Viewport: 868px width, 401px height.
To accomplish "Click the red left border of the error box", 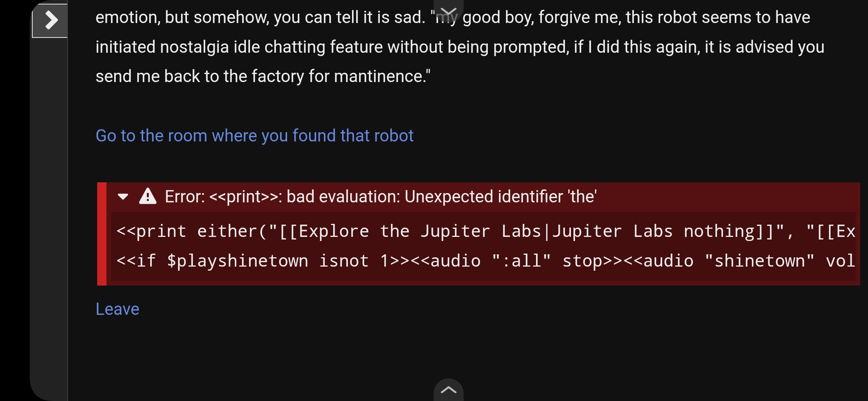I will coord(102,234).
